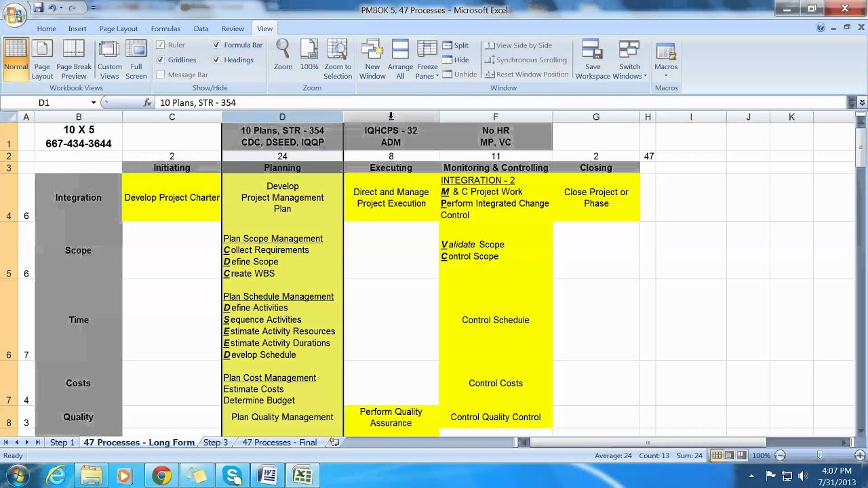Open Page Layout view

(x=42, y=59)
